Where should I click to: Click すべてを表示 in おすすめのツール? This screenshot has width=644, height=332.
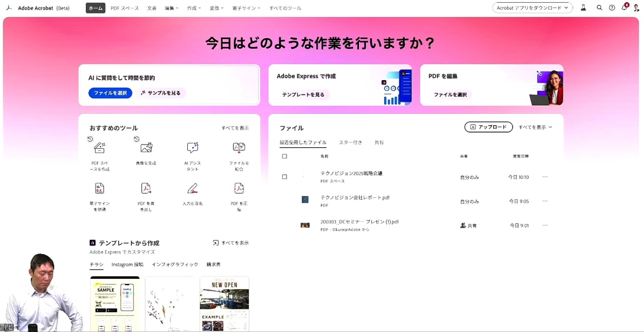click(x=235, y=128)
